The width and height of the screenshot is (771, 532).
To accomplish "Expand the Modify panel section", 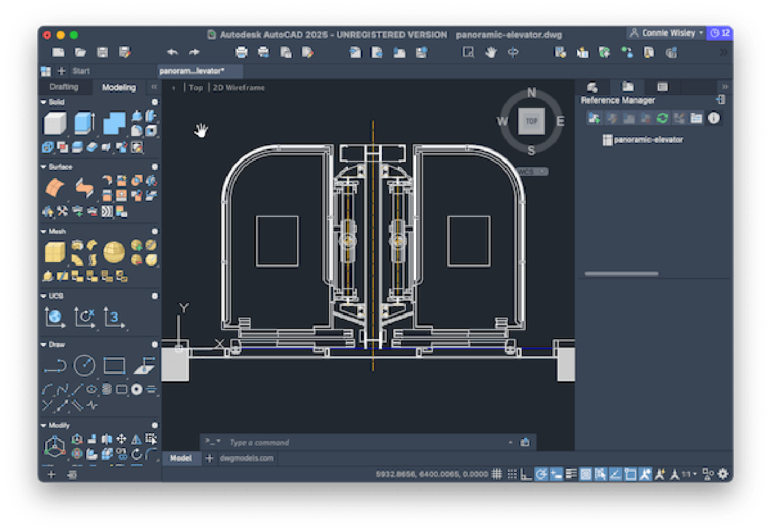I will [x=43, y=425].
